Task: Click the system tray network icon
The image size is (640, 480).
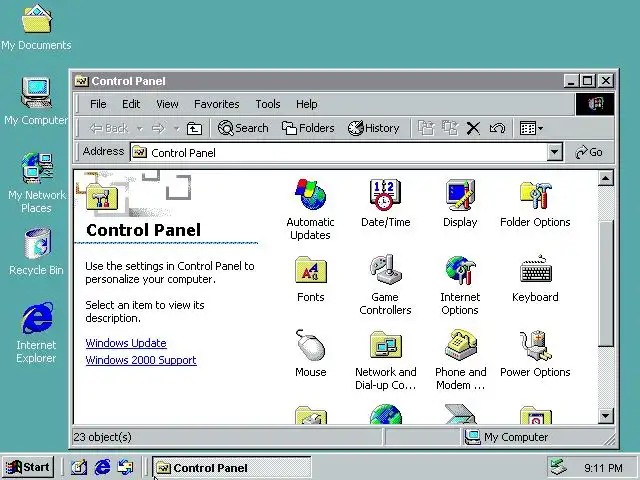Action: click(x=558, y=467)
